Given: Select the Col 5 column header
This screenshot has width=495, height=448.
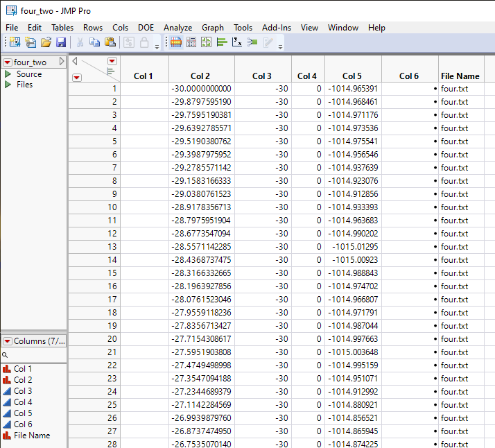Looking at the screenshot, I should [352, 76].
